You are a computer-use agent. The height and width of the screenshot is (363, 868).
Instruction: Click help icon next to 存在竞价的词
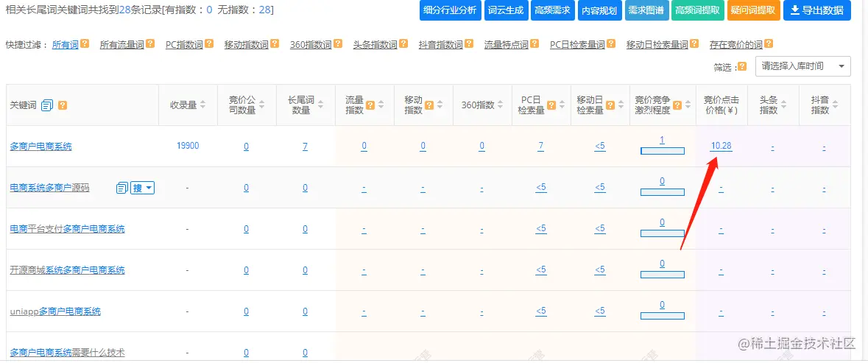point(769,44)
